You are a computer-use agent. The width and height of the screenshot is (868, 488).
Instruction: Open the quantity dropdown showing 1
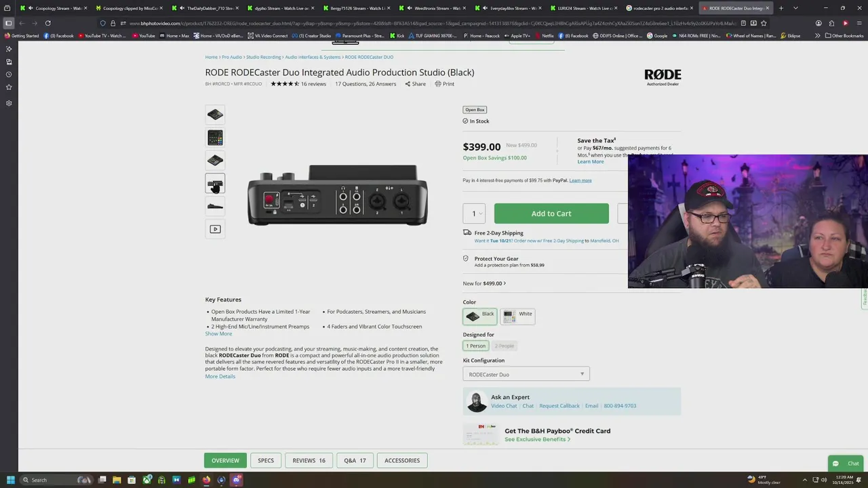click(x=474, y=213)
